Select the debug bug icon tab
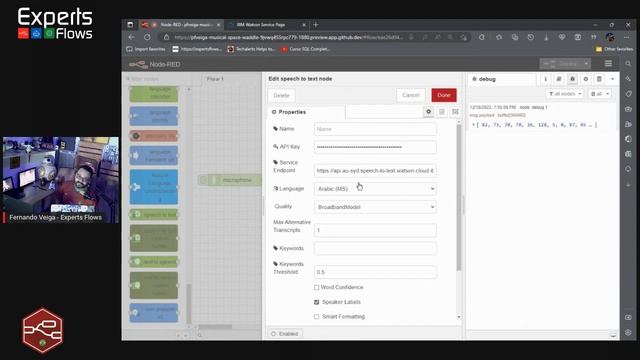Screen dimensions: 640x360 point(572,79)
